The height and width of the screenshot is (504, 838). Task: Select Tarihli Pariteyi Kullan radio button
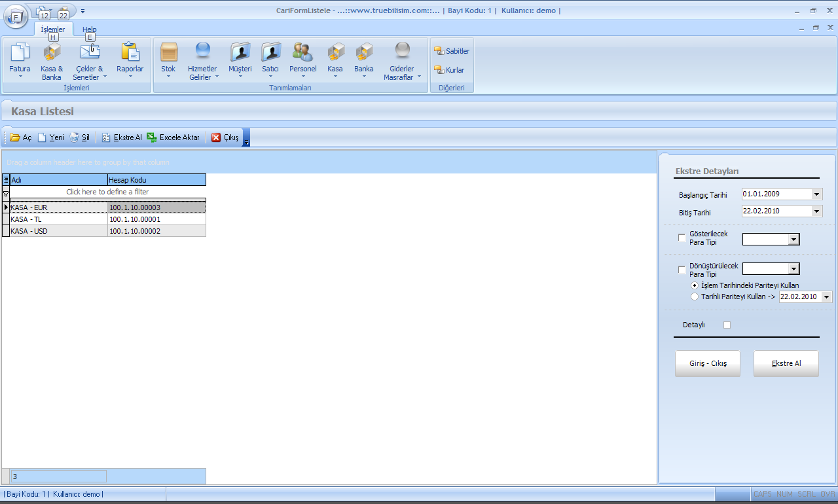pos(695,297)
